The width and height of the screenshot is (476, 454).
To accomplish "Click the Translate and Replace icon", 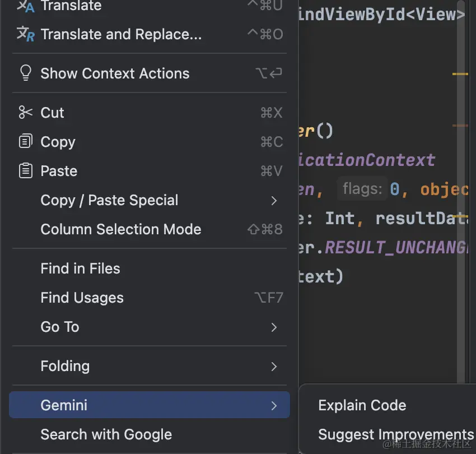I will pyautogui.click(x=24, y=34).
